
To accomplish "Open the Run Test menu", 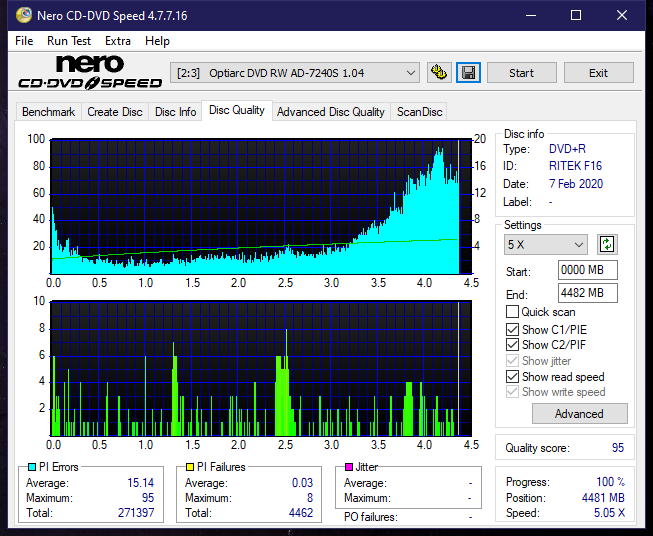I will pyautogui.click(x=69, y=41).
